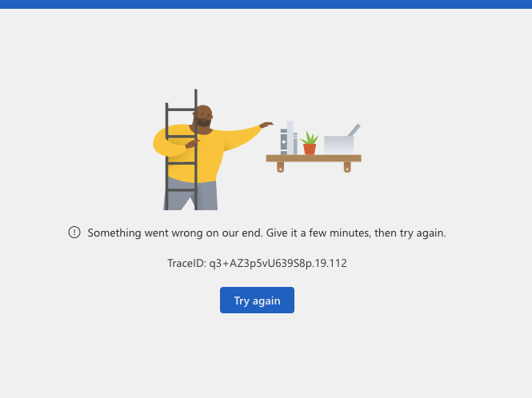Click the man's gray trousers
Image resolution: width=532 pixels, height=398 pixels.
(192, 196)
